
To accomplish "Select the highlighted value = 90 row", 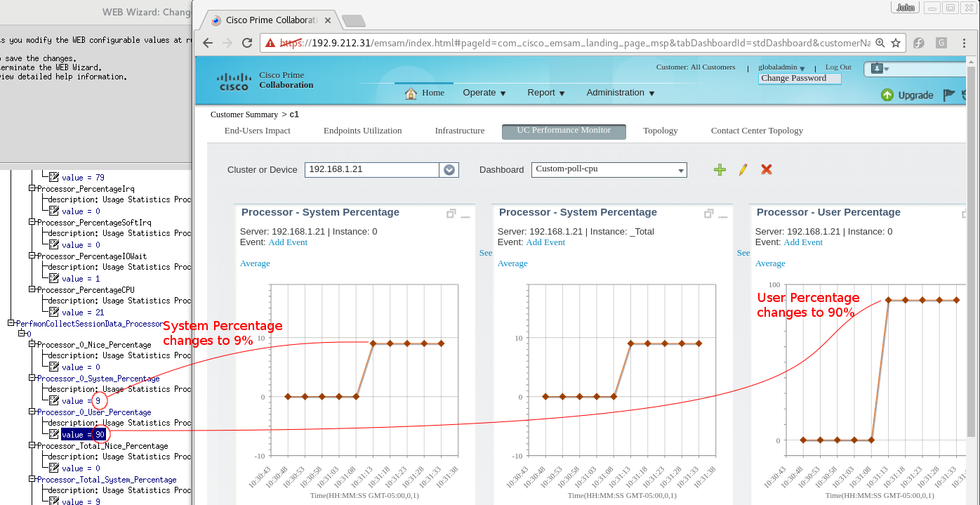I will (83, 434).
